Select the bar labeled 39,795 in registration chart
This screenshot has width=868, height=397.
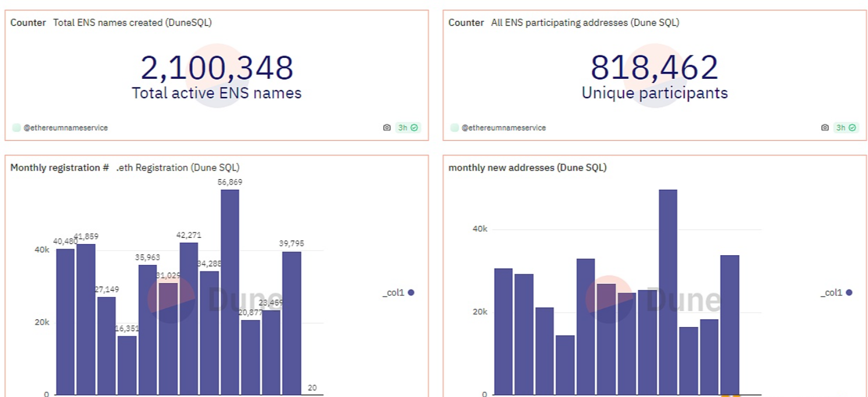tap(291, 323)
